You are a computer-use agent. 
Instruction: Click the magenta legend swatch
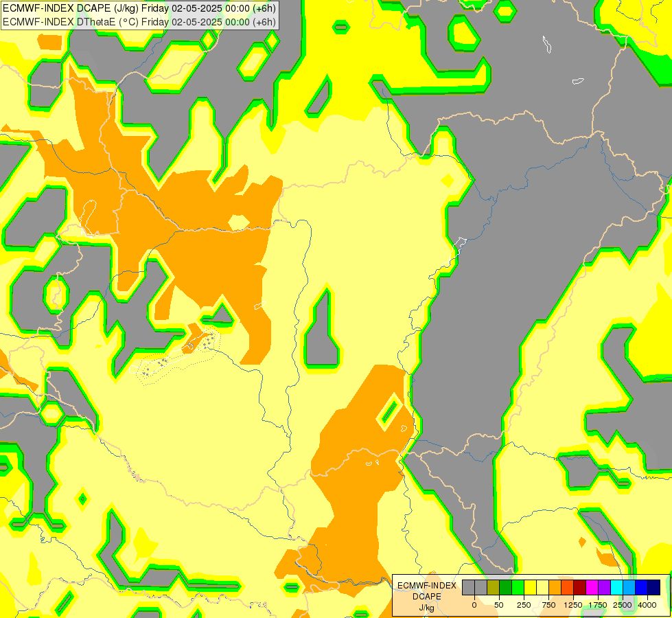pyautogui.click(x=592, y=588)
